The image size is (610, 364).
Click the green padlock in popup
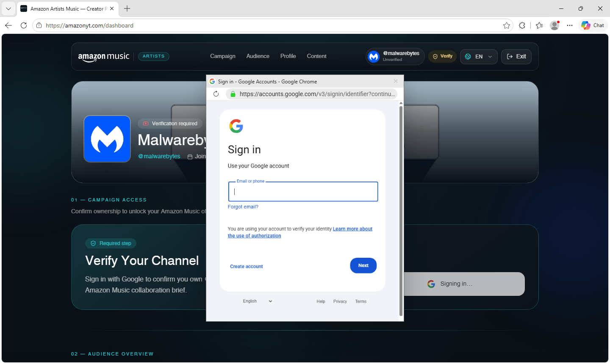point(233,94)
